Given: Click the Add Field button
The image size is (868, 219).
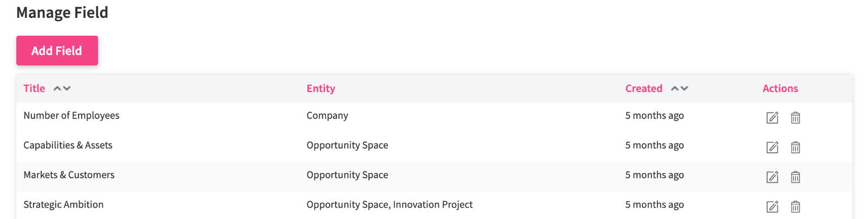Looking at the screenshot, I should click(57, 51).
